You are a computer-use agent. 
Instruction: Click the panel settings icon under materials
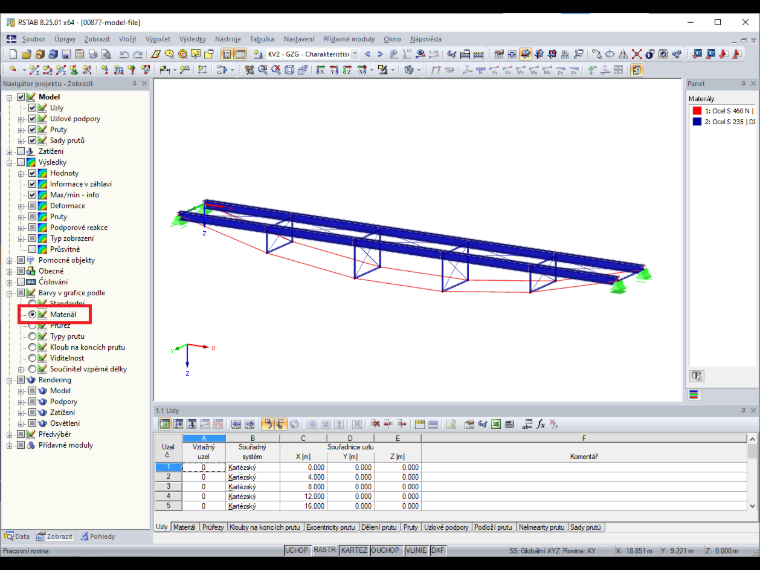pos(697,376)
